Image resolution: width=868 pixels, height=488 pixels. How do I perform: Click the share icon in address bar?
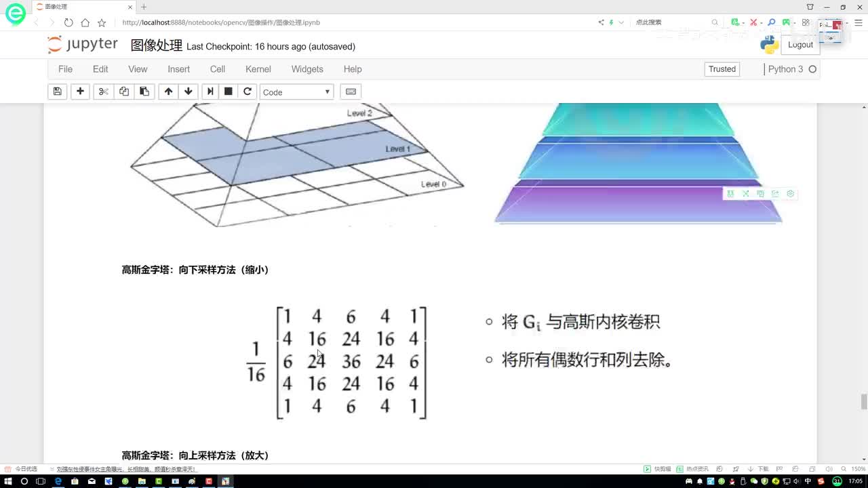point(601,22)
